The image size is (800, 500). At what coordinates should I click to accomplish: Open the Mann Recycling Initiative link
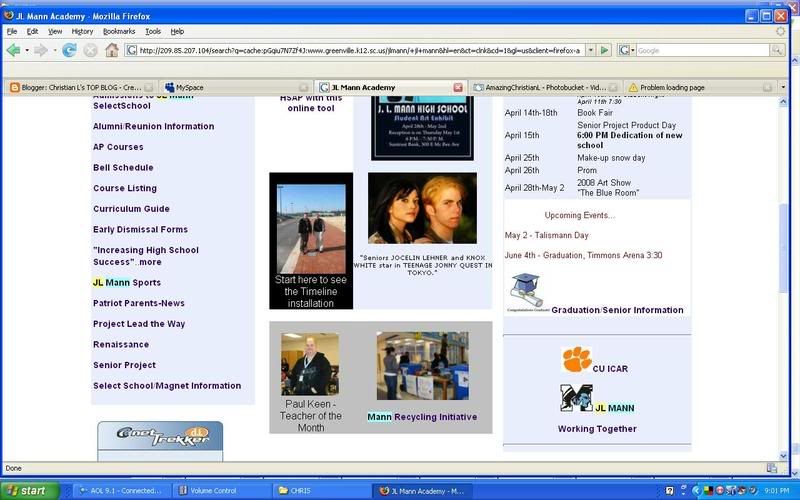click(422, 417)
